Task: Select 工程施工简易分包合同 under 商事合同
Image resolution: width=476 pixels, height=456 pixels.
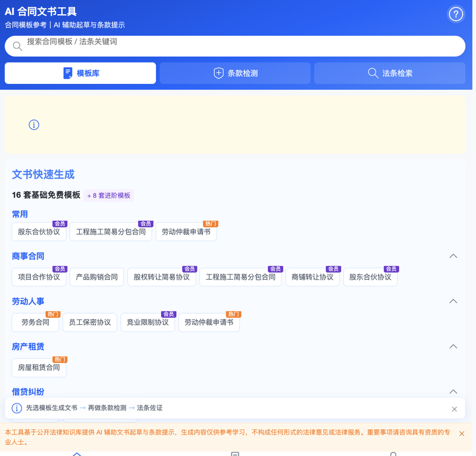Action: pos(240,277)
